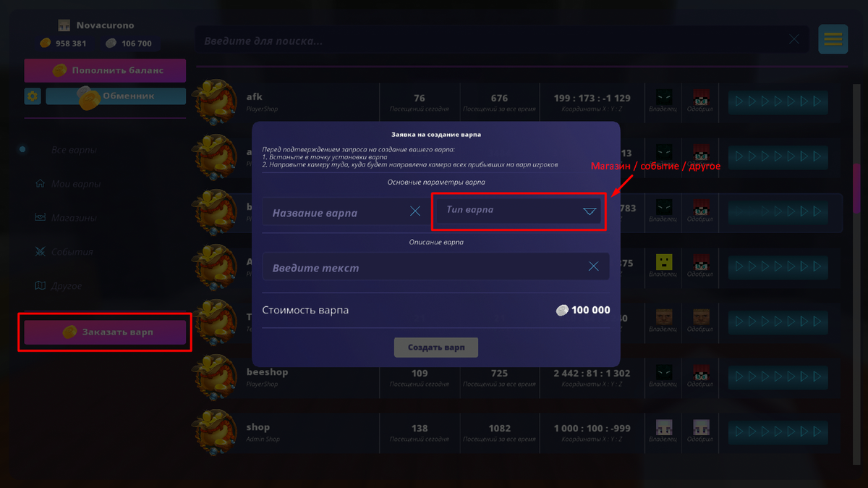Click the yellow face owner avatar
This screenshot has width=868, height=488.
(663, 262)
